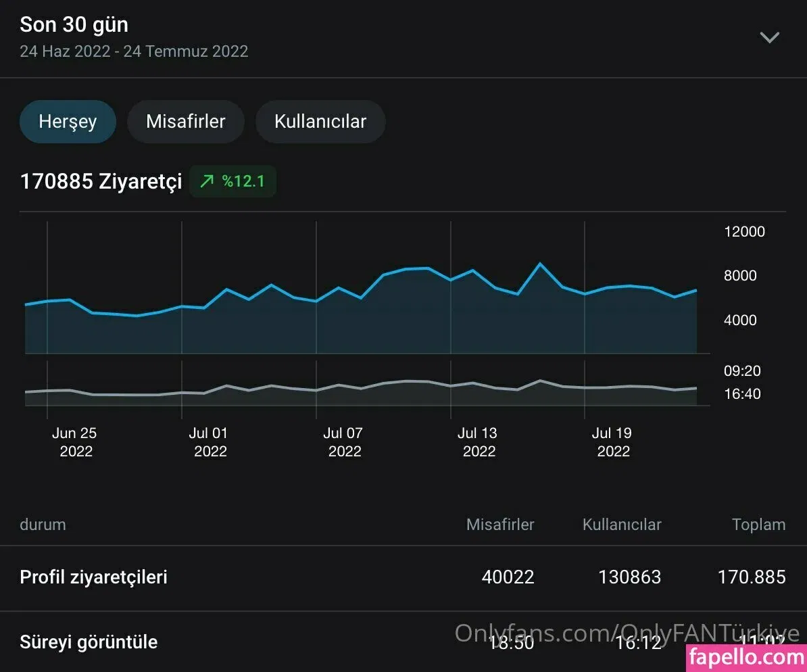This screenshot has height=672, width=807.
Task: Click the durum column header
Action: 43,525
